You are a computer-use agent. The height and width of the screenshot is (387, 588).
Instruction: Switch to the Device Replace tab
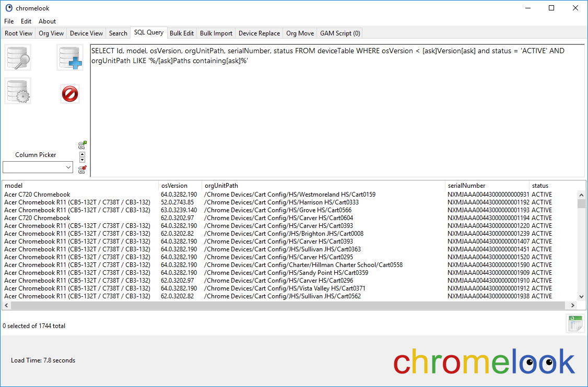pos(259,33)
